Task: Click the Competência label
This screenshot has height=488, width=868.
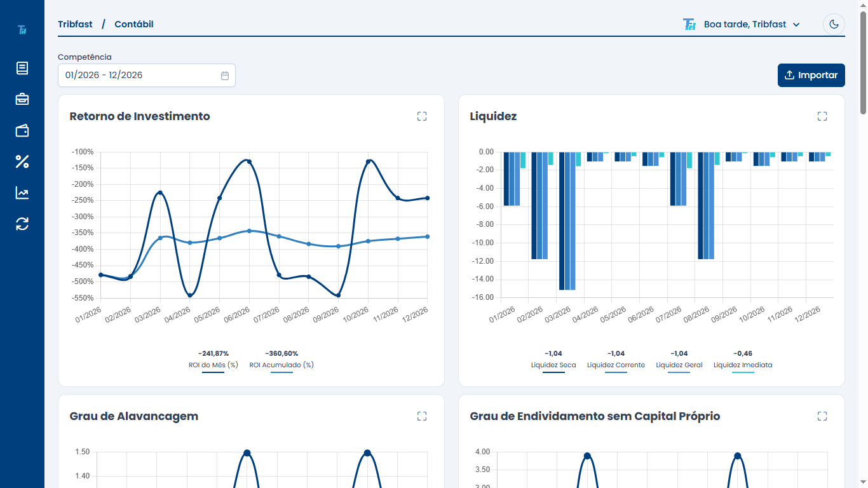Action: (85, 57)
